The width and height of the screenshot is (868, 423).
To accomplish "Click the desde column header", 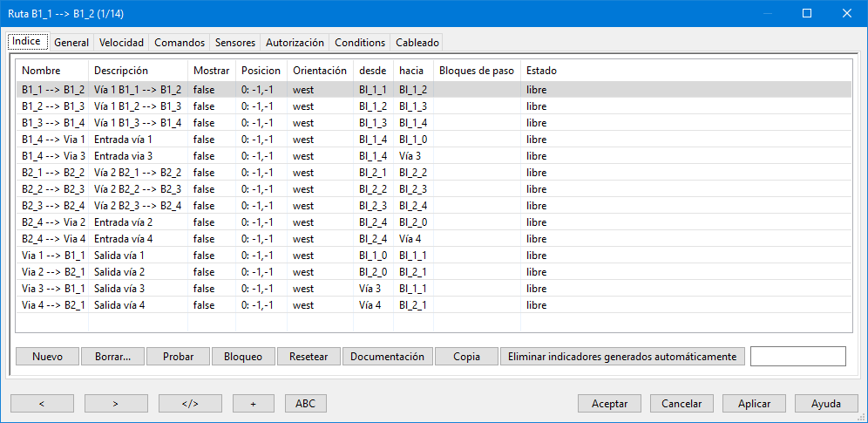I will (374, 71).
